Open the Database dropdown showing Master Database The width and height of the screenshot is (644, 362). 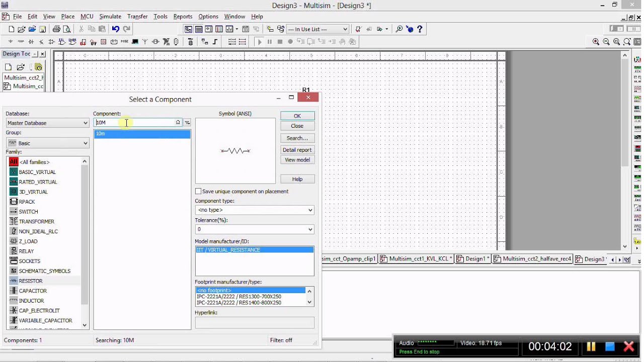[47, 123]
